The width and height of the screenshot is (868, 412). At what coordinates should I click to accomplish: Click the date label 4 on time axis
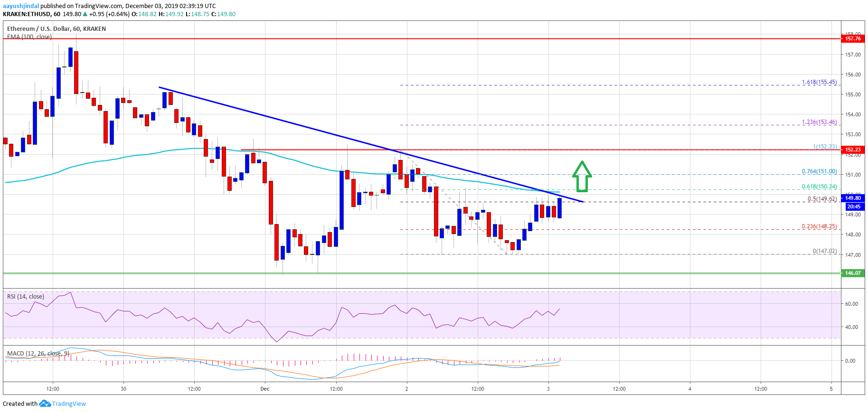[690, 389]
